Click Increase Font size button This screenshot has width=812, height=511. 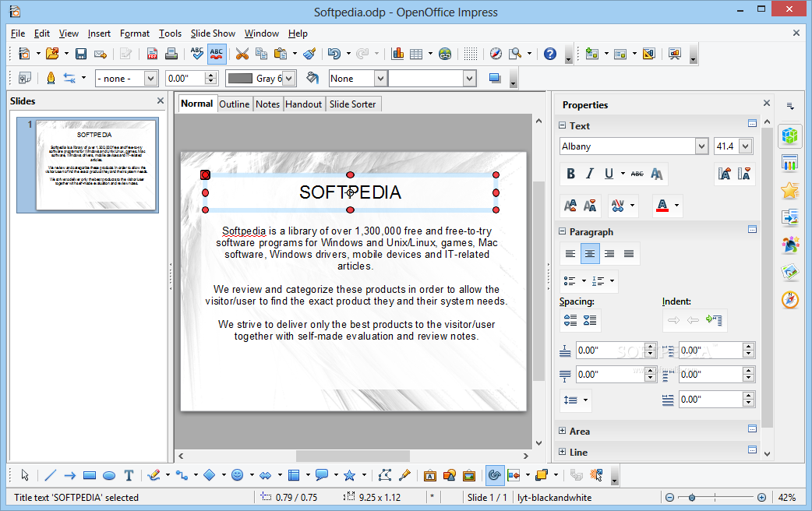tap(724, 174)
